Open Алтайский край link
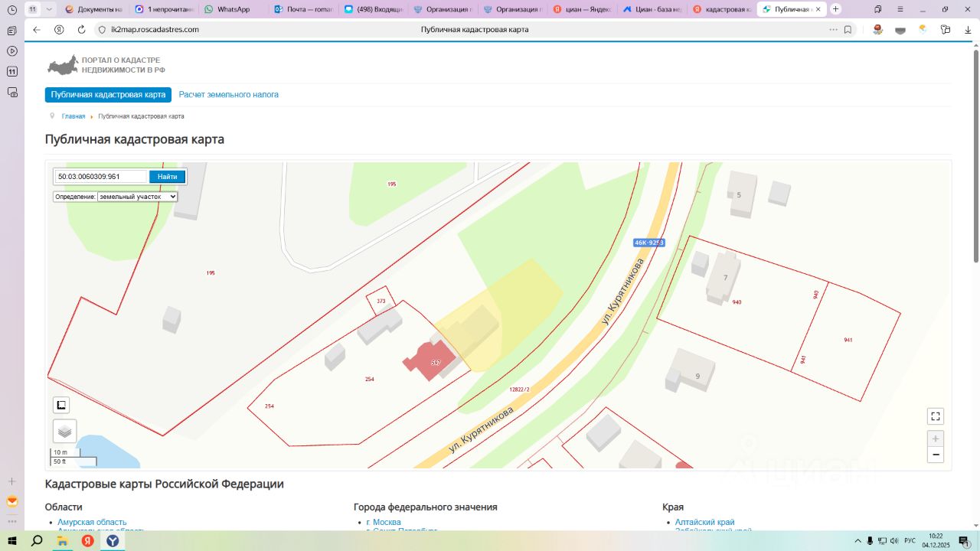 click(704, 522)
